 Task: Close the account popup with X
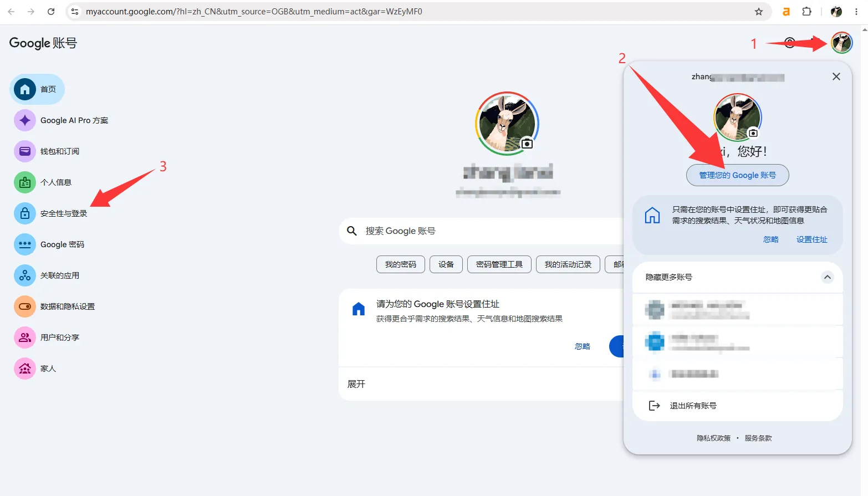tap(836, 76)
